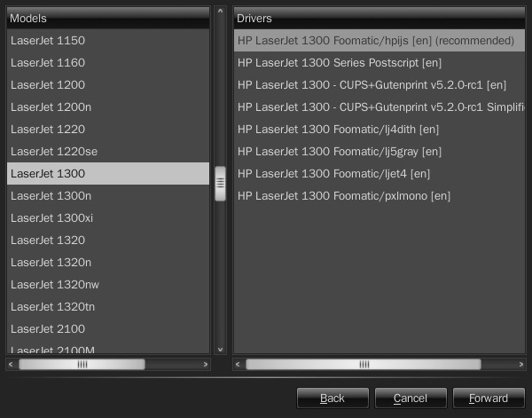Select LaserJet 2100 model

(108, 328)
